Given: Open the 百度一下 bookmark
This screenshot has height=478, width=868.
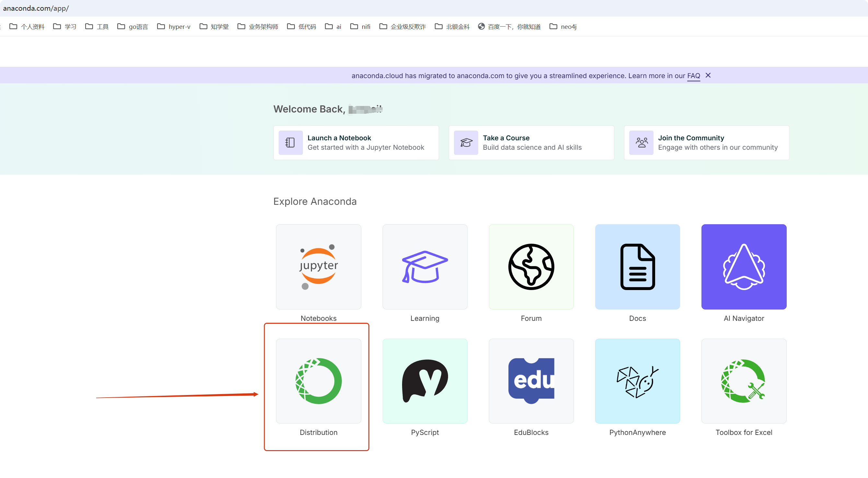Looking at the screenshot, I should pos(509,27).
